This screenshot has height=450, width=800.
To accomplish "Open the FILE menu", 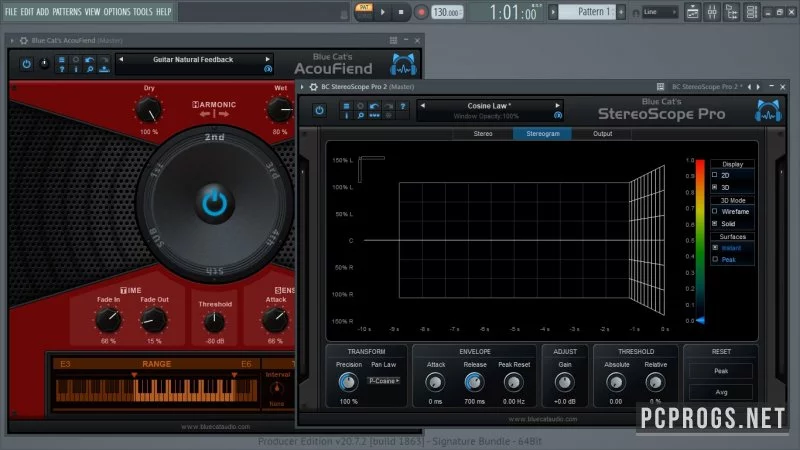I will coord(11,11).
